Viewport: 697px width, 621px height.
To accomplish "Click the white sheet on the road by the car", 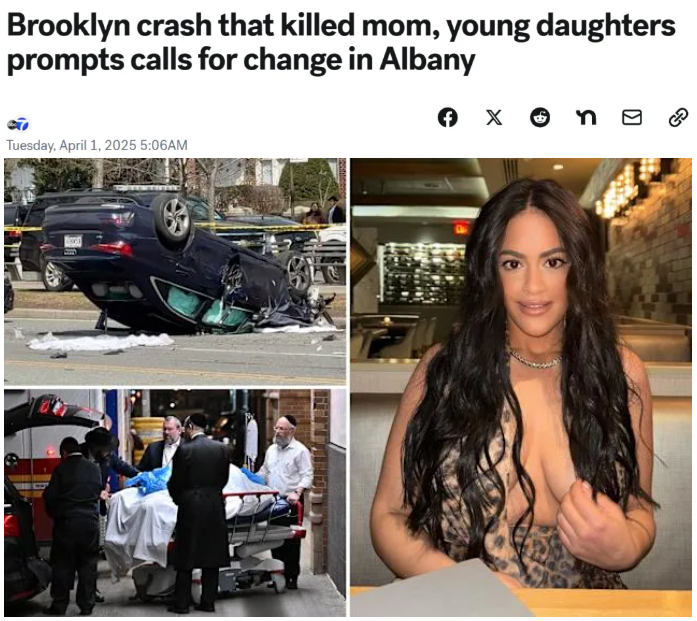I will click(x=101, y=342).
